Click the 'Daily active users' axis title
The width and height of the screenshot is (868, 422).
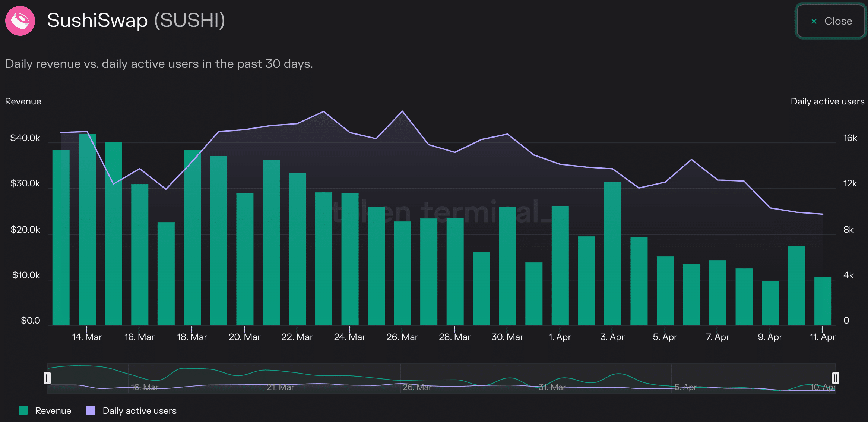(x=827, y=101)
